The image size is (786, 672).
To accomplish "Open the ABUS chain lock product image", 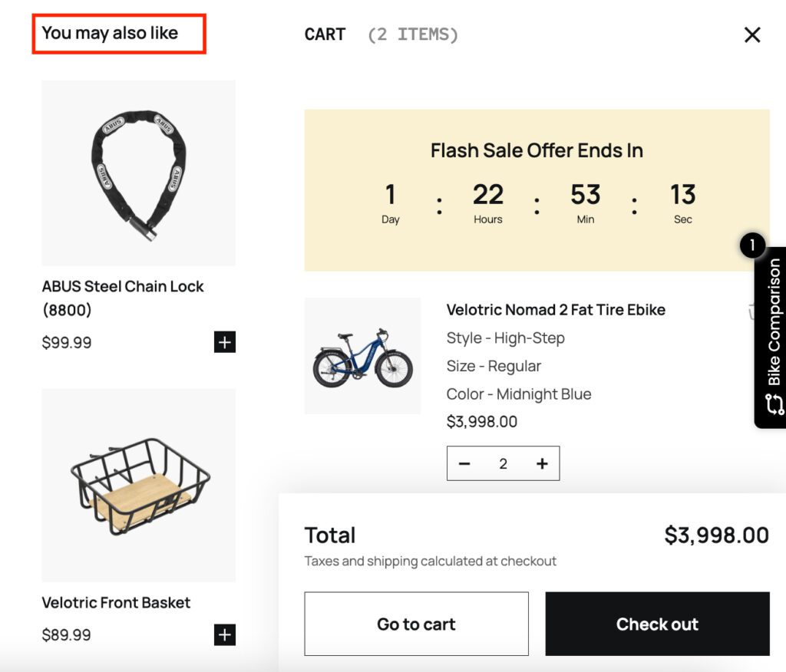I will click(139, 173).
